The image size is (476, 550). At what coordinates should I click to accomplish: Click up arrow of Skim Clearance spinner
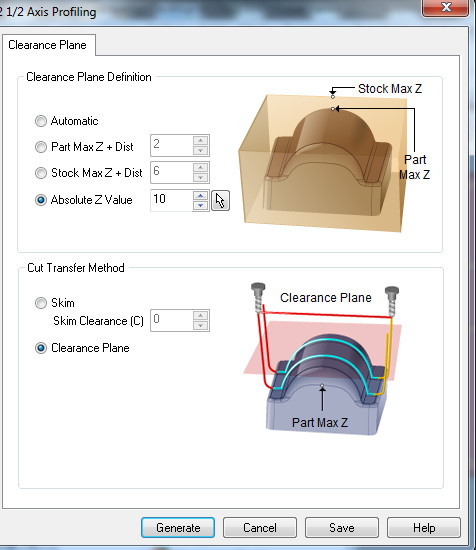[x=200, y=315]
